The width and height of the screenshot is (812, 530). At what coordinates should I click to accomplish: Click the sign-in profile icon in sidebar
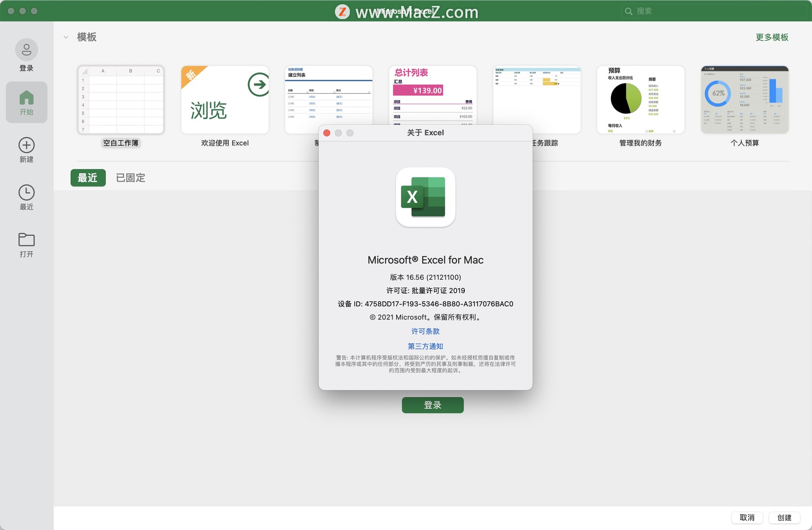[x=26, y=50]
